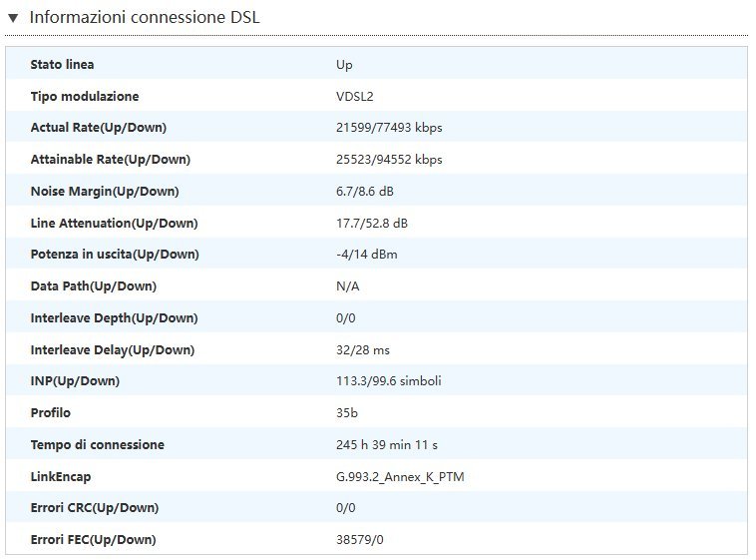Click the Attainable Rate 25523/94552 kbps value
Screen dimensions: 756x560
[389, 160]
